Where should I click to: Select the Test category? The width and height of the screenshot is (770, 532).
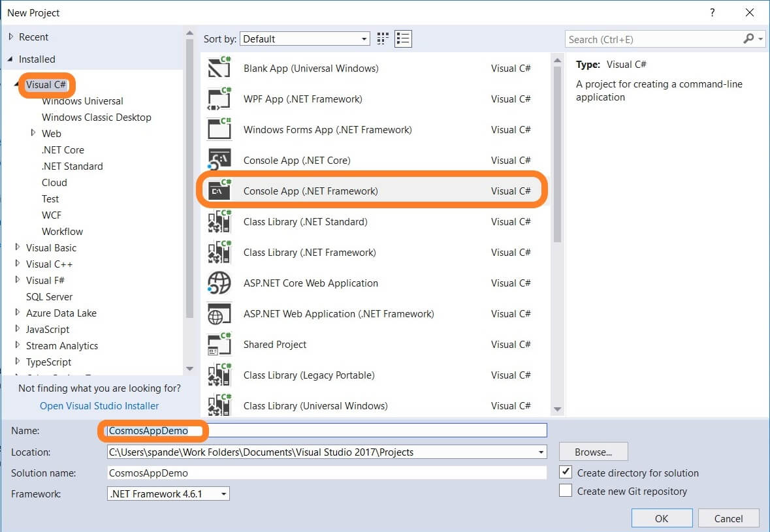(x=50, y=198)
